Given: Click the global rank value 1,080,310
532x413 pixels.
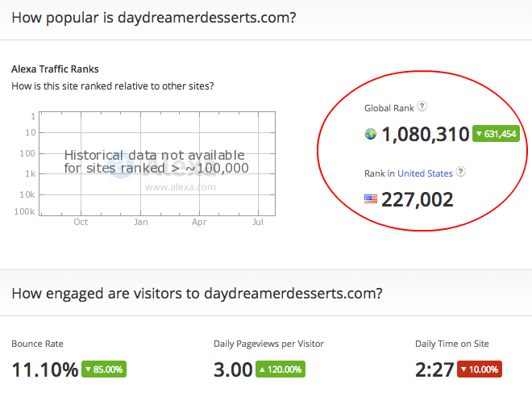Looking at the screenshot, I should 426,134.
